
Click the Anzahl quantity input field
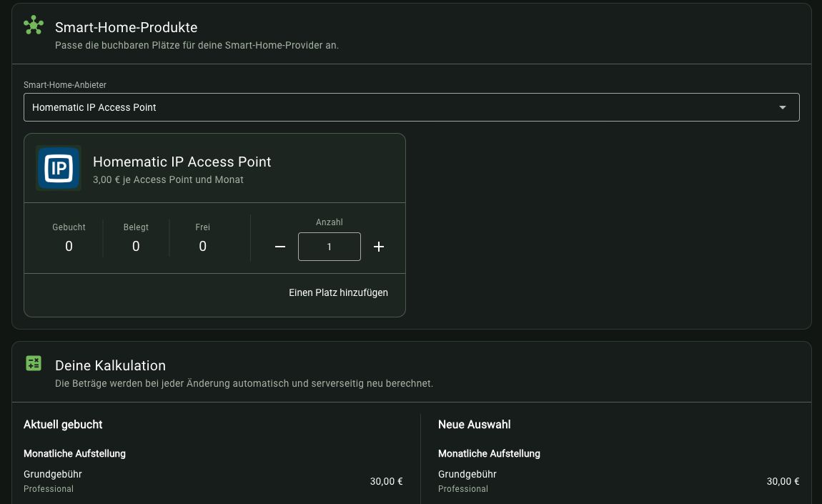point(330,247)
